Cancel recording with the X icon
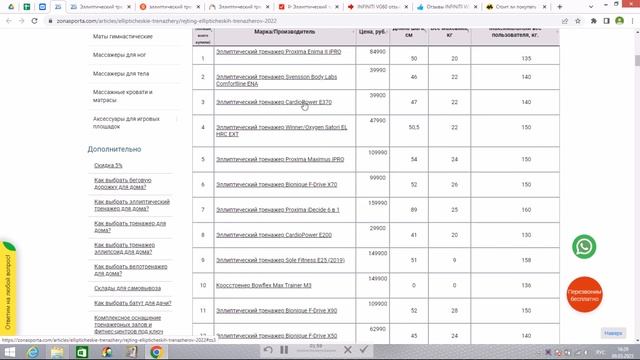Viewport: 640px width, 360px height. (347, 350)
